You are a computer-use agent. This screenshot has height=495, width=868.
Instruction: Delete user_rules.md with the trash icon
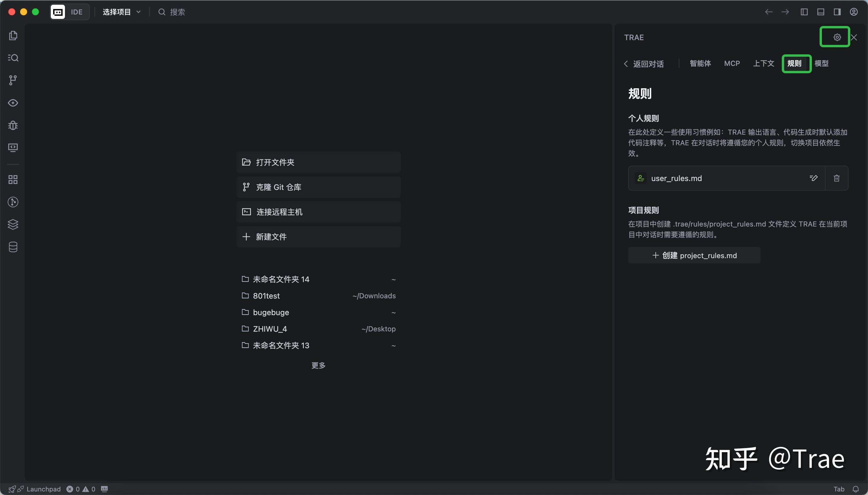836,178
